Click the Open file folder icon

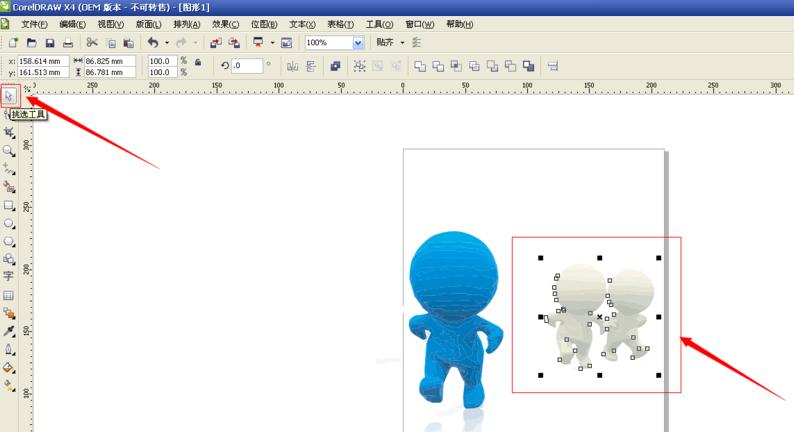(x=31, y=43)
